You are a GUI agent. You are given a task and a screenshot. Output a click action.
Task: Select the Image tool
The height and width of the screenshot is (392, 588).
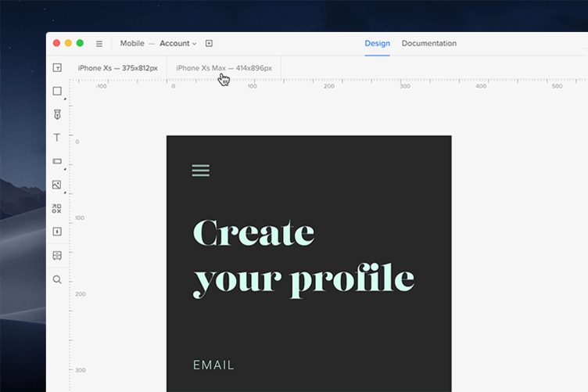(x=56, y=185)
